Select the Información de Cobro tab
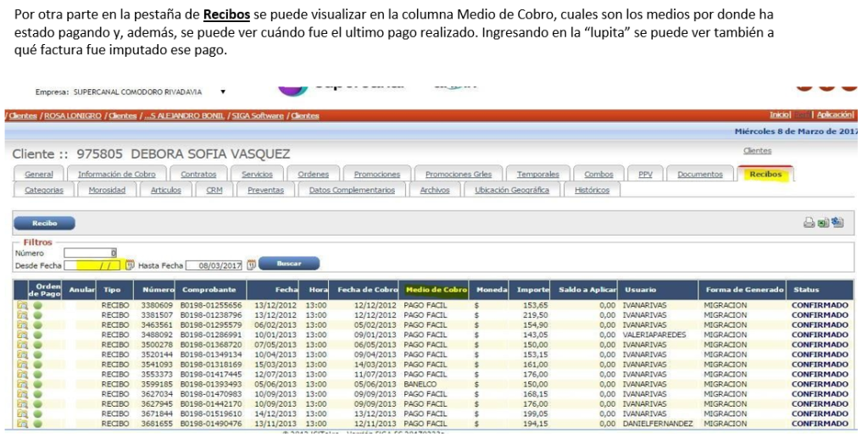The height and width of the screenshot is (439, 868). pyautogui.click(x=116, y=175)
